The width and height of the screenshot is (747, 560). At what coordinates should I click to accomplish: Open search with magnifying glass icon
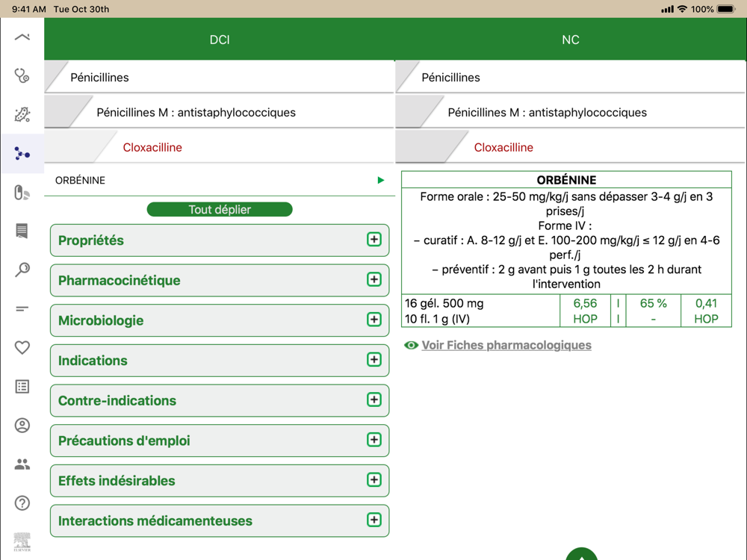click(x=22, y=270)
